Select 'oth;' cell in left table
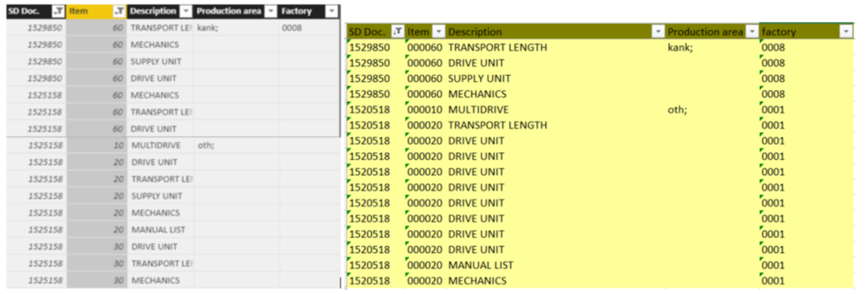 point(236,146)
